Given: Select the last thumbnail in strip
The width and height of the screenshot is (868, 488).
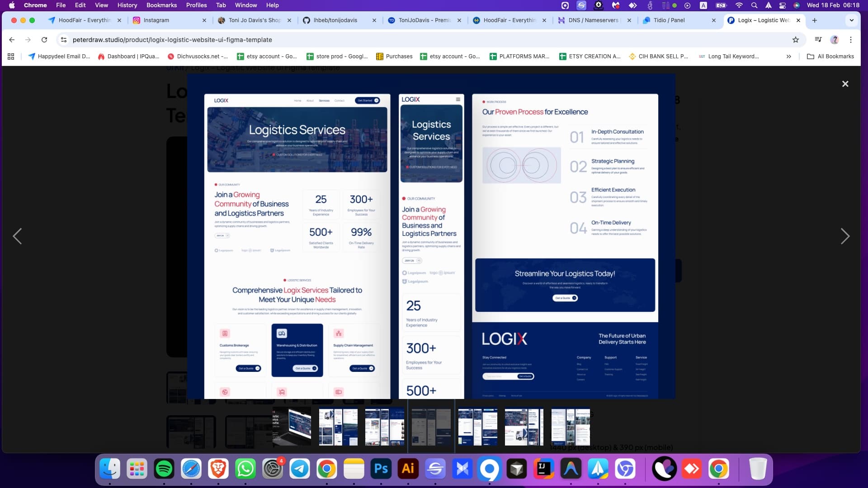Looking at the screenshot, I should click(x=571, y=427).
